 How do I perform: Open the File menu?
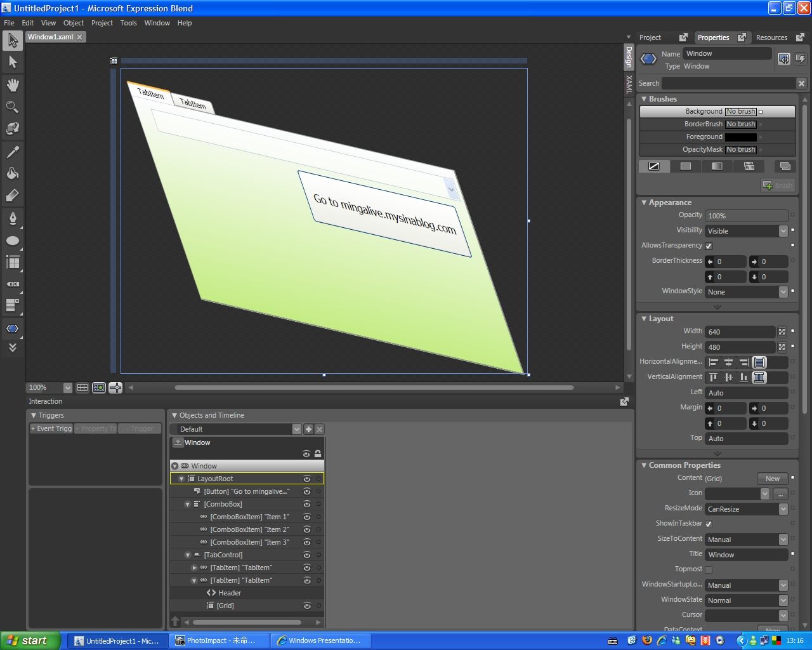tap(9, 23)
